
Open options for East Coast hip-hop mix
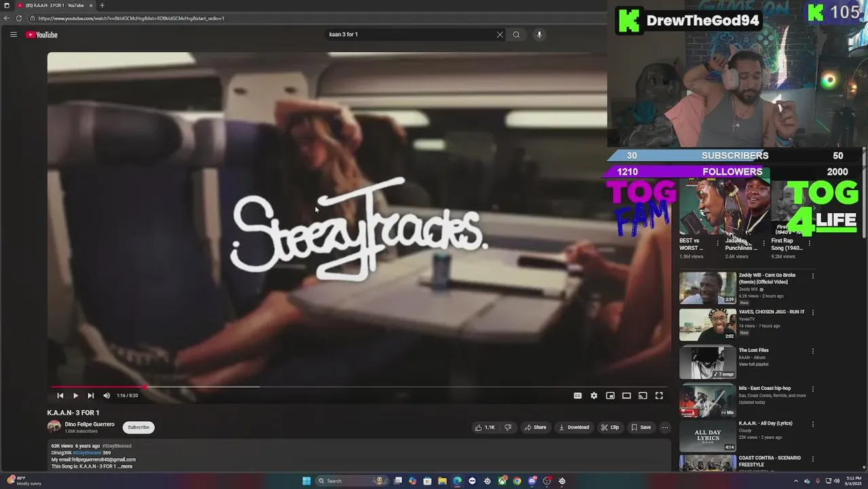tap(812, 389)
